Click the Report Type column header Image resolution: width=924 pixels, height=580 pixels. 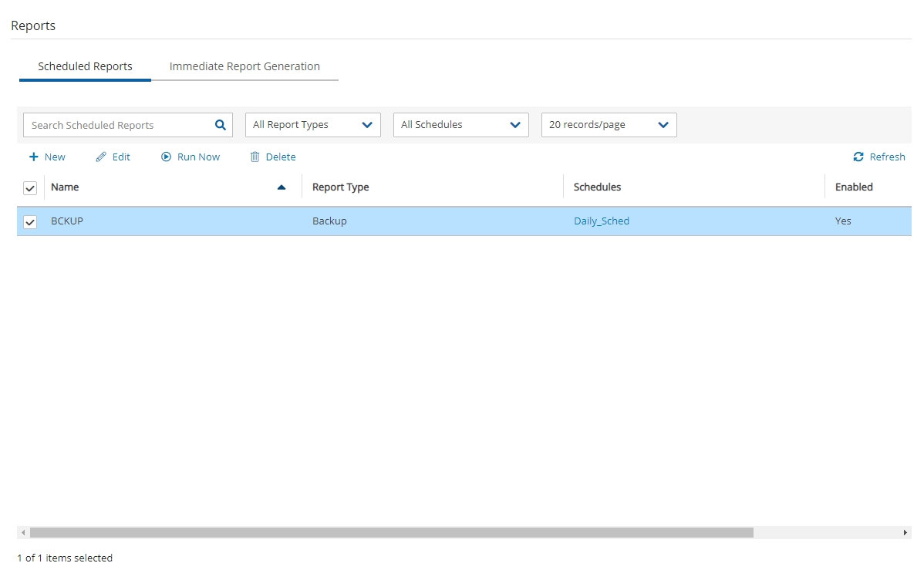[340, 187]
